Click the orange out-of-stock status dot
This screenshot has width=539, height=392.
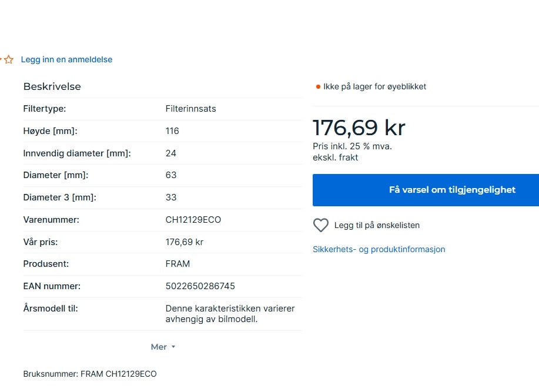click(318, 87)
